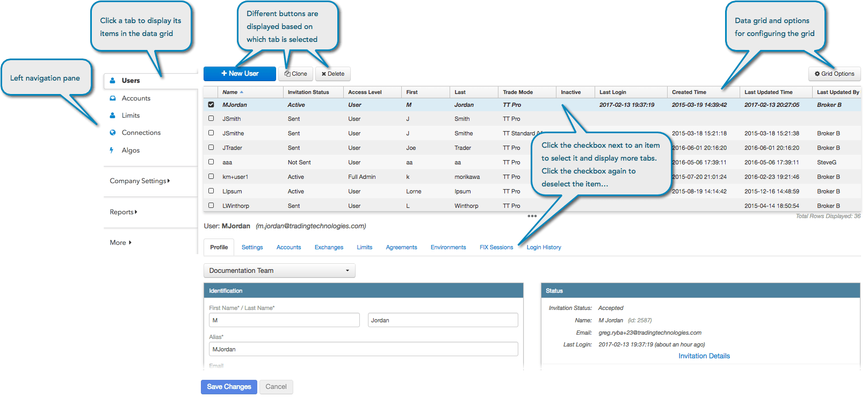The image size is (868, 404).
Task: Delete the selected user
Action: click(333, 74)
